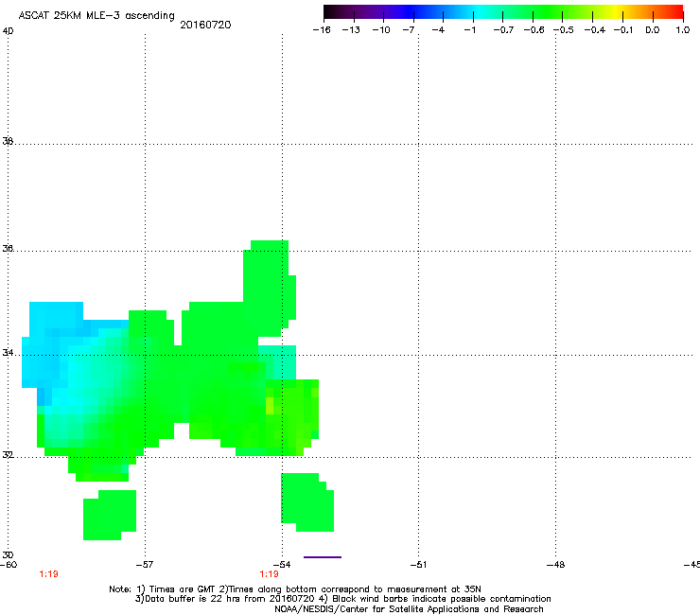Click the -4 color bar label
The height and width of the screenshot is (615, 700).
[438, 30]
